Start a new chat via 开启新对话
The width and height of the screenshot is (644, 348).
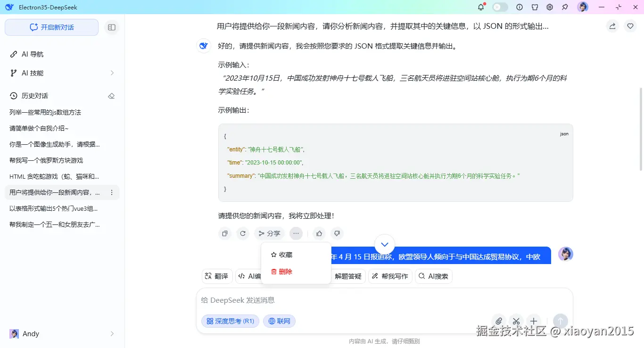[x=51, y=27]
